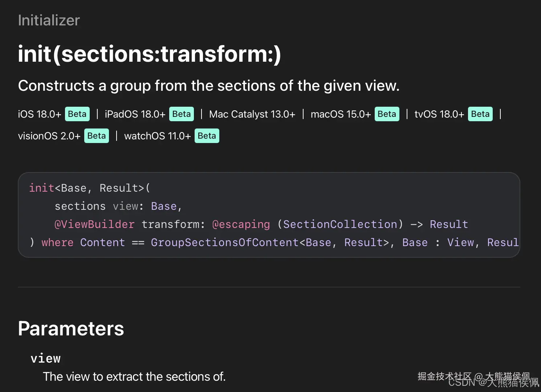The width and height of the screenshot is (541, 392).
Task: Click the Initializer eyebrow label
Action: click(x=49, y=20)
